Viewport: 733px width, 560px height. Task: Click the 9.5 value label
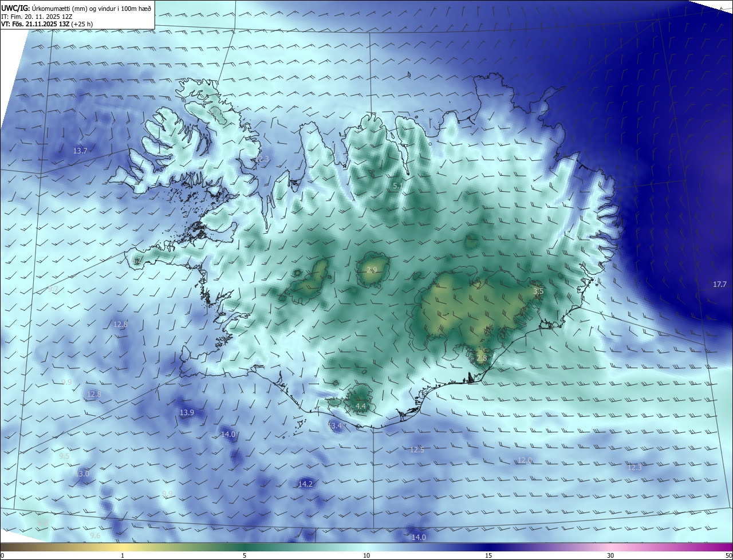pos(64,456)
